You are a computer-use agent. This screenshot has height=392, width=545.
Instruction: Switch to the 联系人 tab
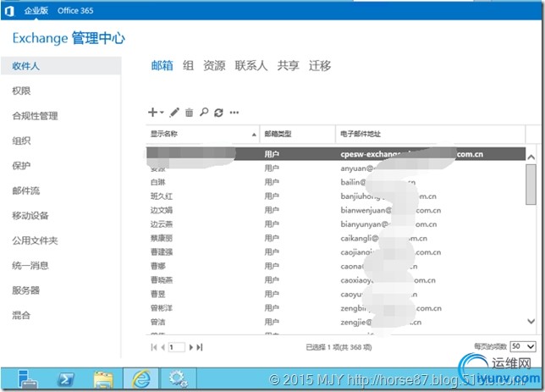coord(251,65)
